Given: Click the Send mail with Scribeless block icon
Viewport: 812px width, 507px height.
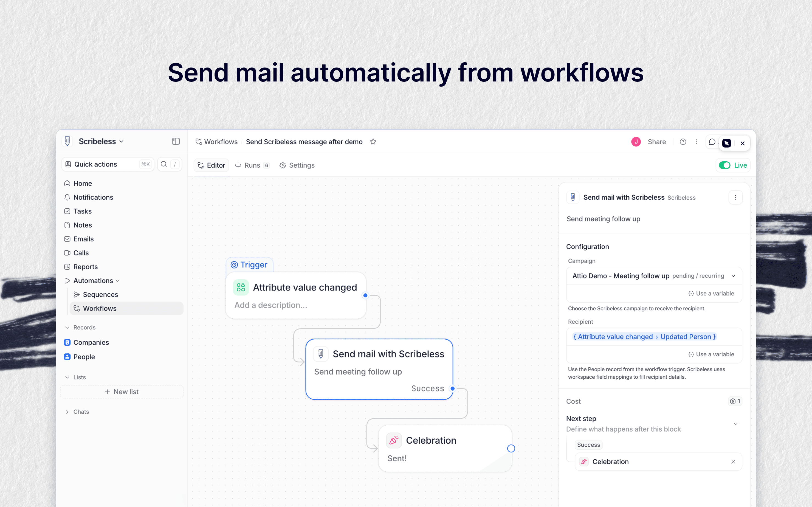Looking at the screenshot, I should (x=321, y=354).
